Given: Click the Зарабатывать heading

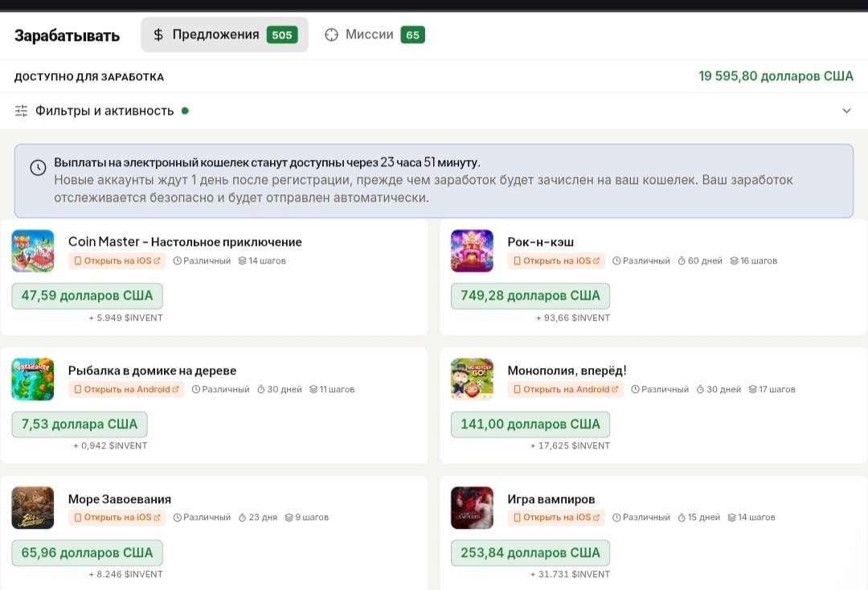Looking at the screenshot, I should click(x=67, y=35).
